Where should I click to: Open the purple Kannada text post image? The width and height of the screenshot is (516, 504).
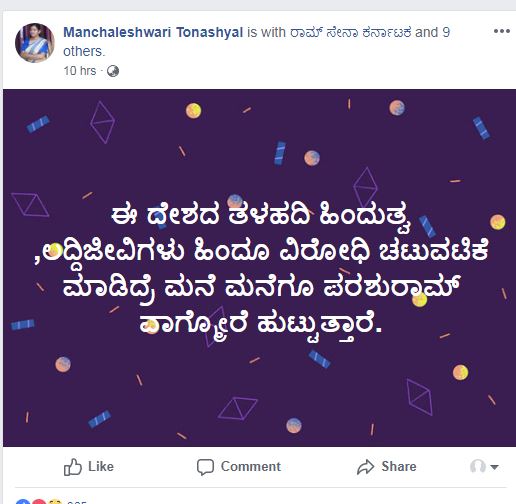(259, 268)
